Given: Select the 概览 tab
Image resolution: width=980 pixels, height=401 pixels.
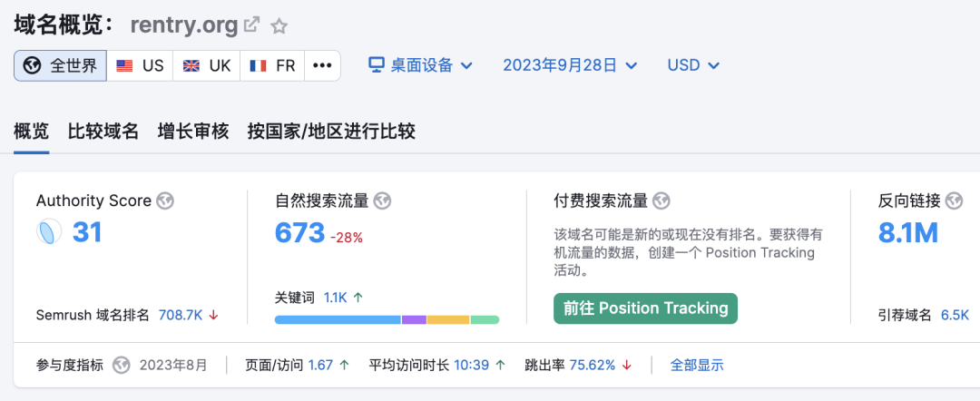Looking at the screenshot, I should [x=31, y=132].
